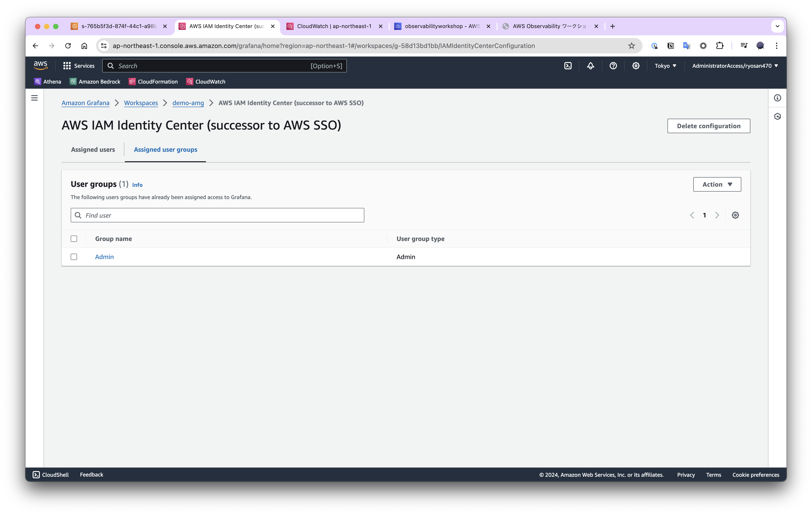Go to the demo-amg breadcrumb link
Screen dimensions: 812x515
[188, 103]
